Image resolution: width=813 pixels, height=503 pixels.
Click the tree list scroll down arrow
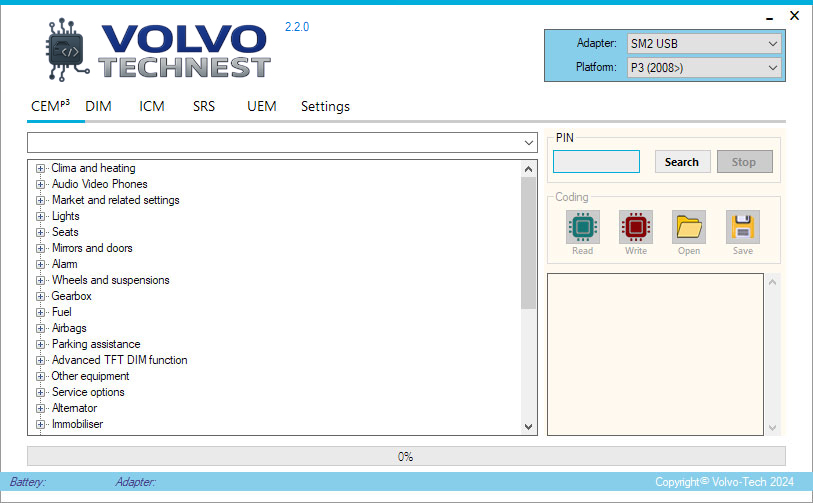pyautogui.click(x=528, y=427)
